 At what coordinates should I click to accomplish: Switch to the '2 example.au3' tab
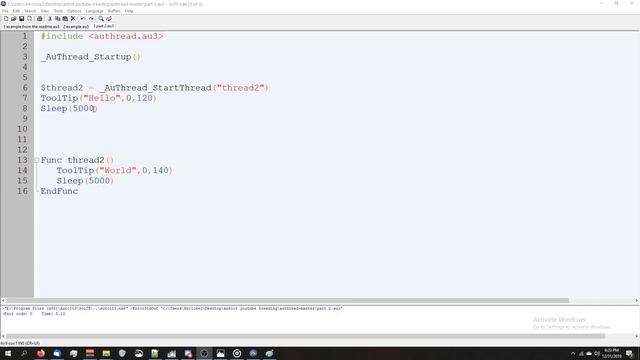click(x=76, y=27)
